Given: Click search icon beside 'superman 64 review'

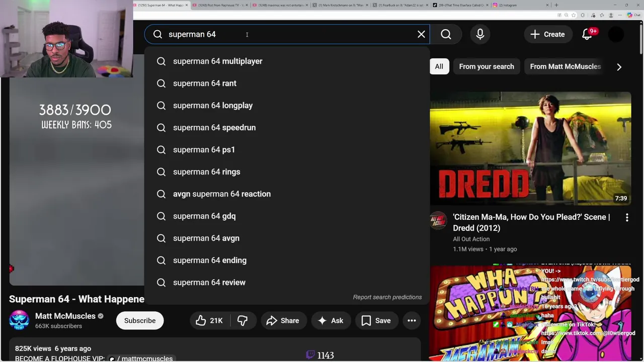Looking at the screenshot, I should click(161, 283).
